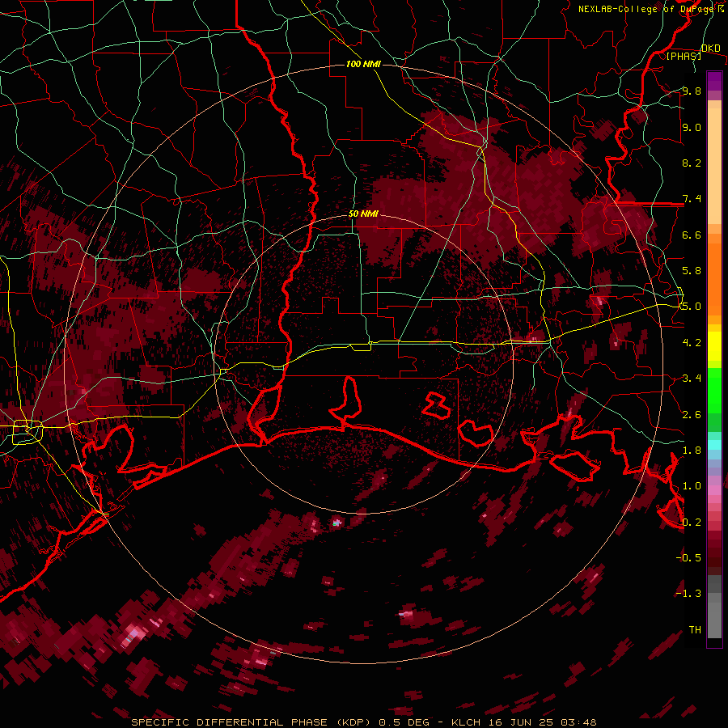Click the 1.8 value on the color scale
728x728 pixels.
(692, 451)
